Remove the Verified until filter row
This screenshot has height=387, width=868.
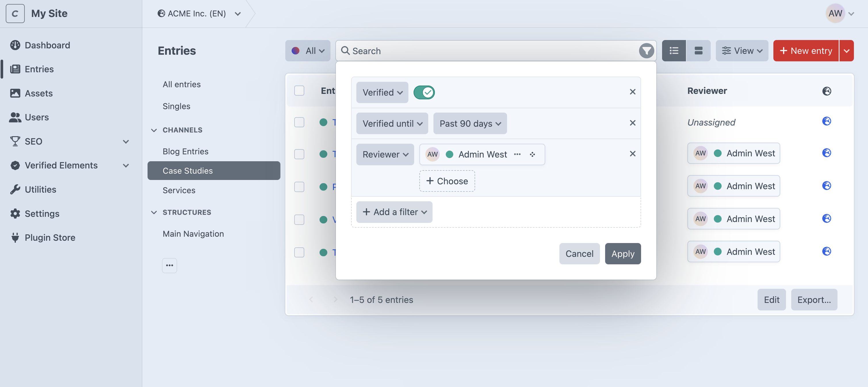point(632,123)
